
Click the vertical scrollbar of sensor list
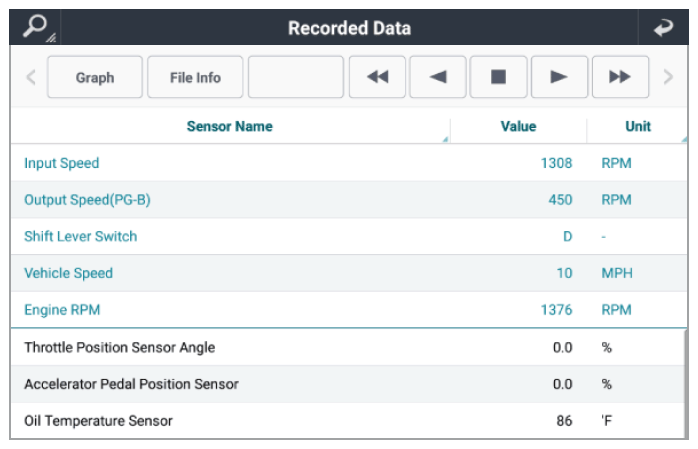686,384
